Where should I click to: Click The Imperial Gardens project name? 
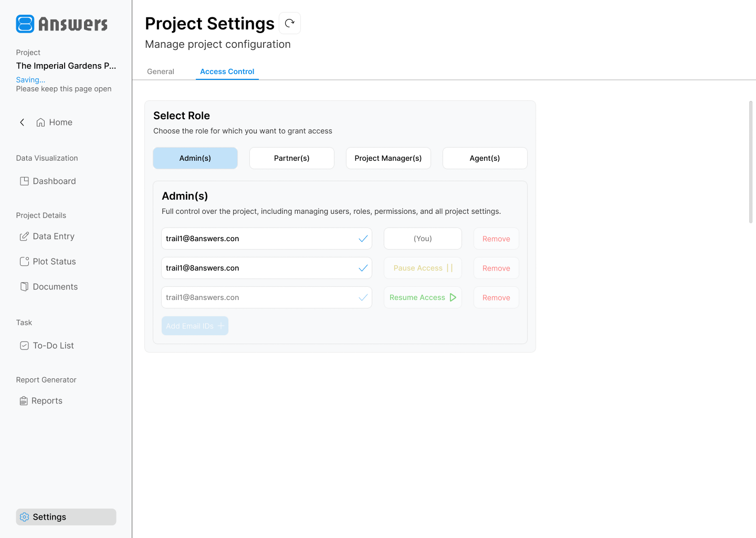point(66,66)
